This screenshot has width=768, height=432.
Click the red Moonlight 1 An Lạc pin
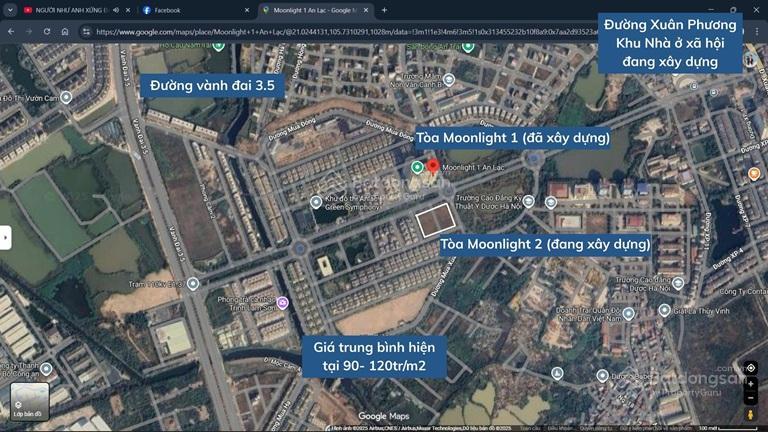pos(433,166)
